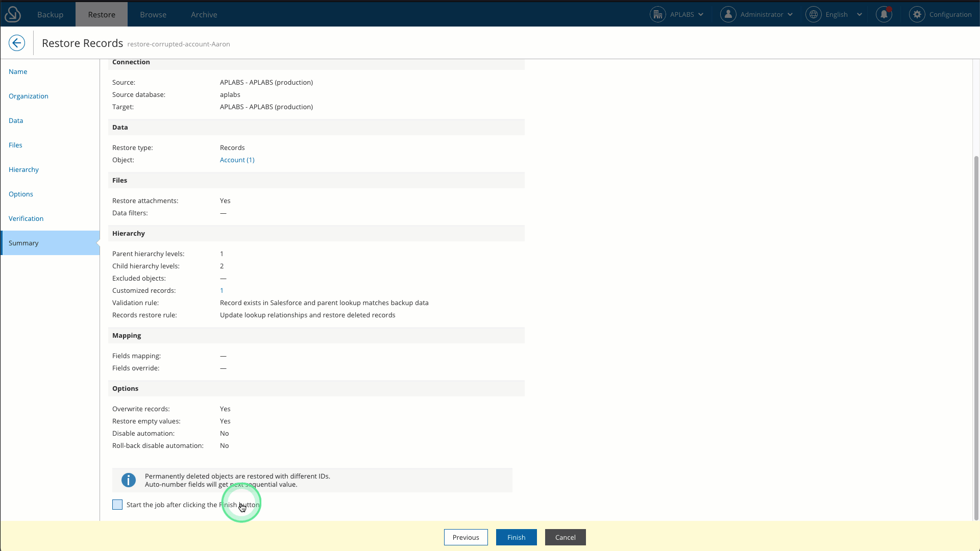Expand the English language dropdown arrow
980x551 pixels.
click(x=860, y=14)
